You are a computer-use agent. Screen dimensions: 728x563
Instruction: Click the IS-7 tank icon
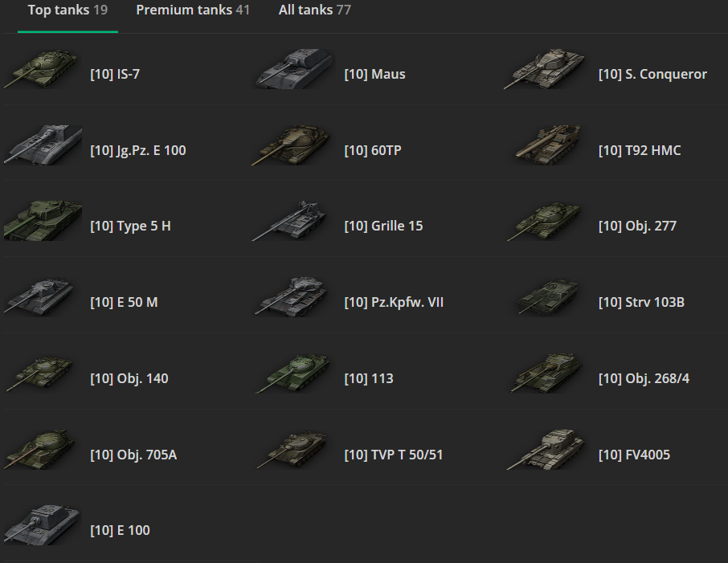[41, 69]
